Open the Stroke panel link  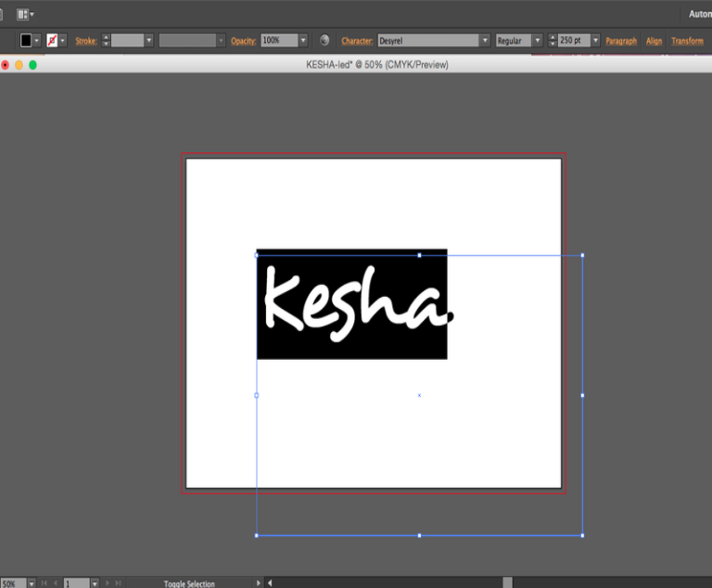(x=86, y=41)
